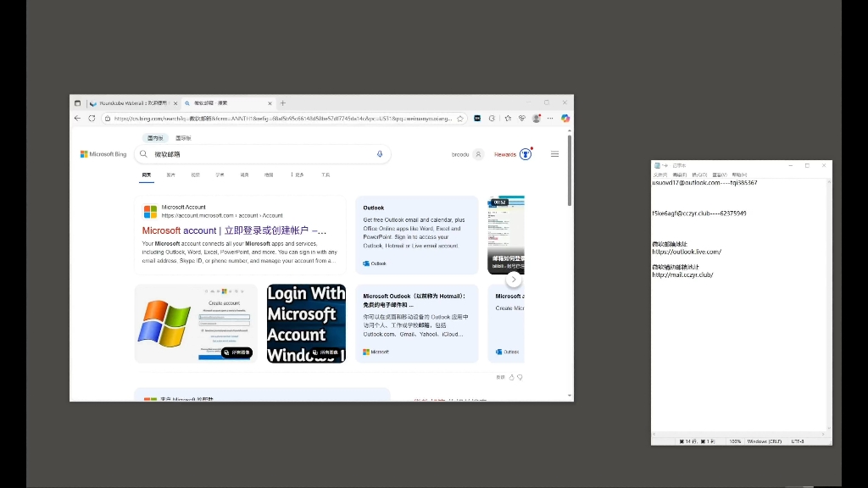Select the 国内版 Bing version toggle
Image resolution: width=868 pixels, height=488 pixels.
pos(155,138)
